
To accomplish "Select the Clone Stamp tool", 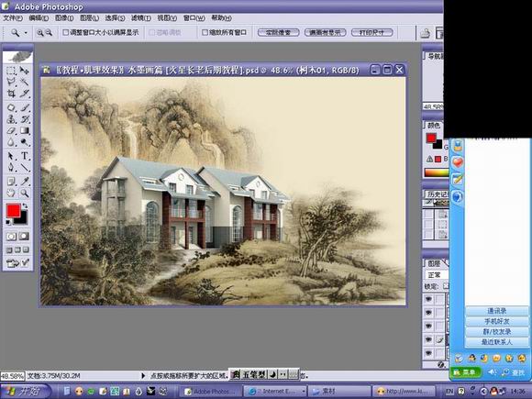I will [x=11, y=119].
